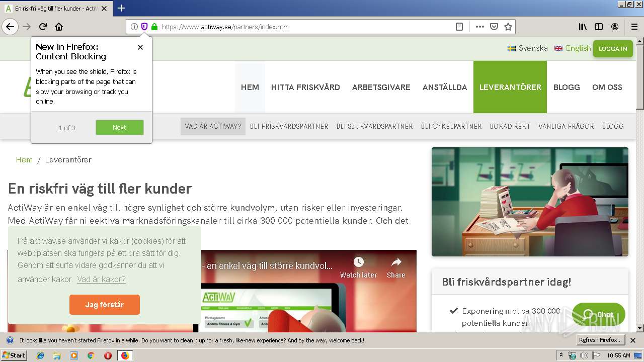Open BLI SJUKVÅRDSPARTNER submenu item
Viewport: 644px width, 362px height.
coord(375,126)
